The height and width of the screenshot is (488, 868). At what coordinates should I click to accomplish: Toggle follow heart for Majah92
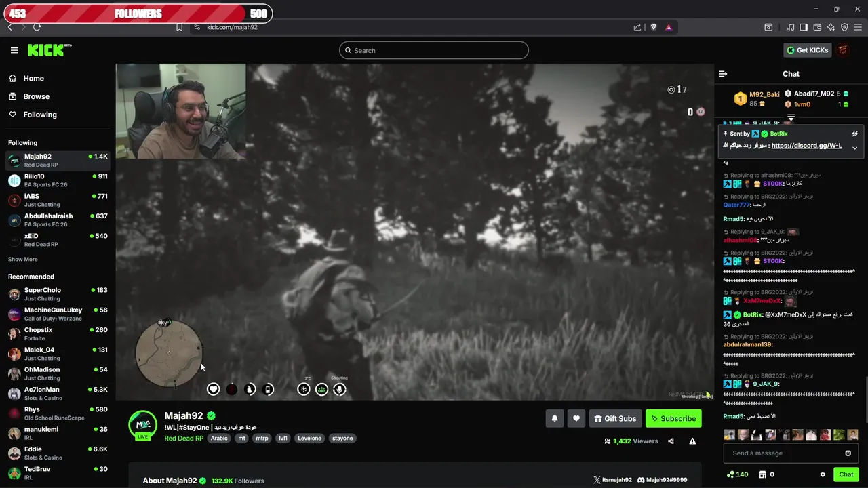coord(576,419)
